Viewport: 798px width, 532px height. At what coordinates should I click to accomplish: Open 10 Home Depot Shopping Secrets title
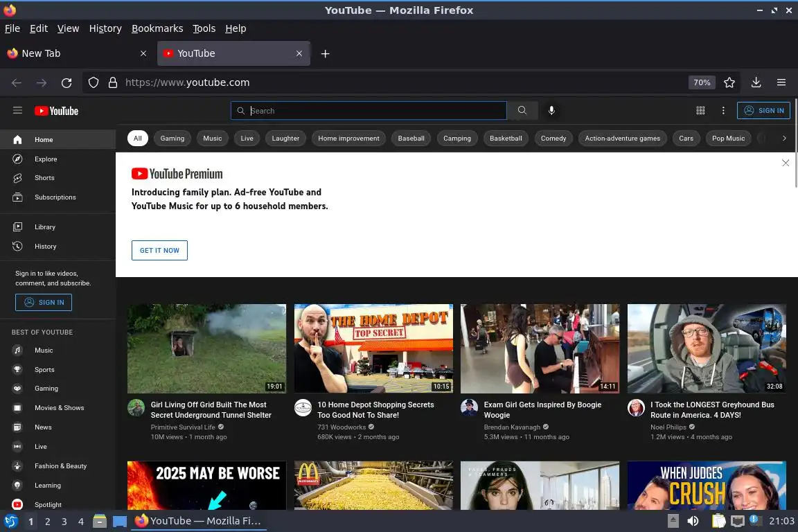tap(375, 410)
